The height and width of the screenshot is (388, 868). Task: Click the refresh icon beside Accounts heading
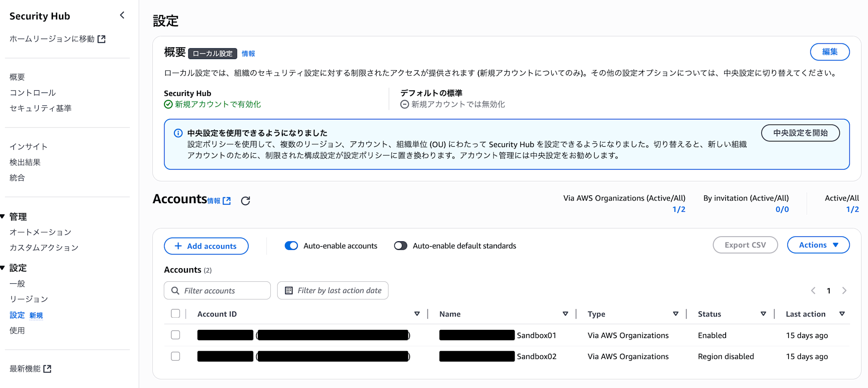click(x=246, y=201)
